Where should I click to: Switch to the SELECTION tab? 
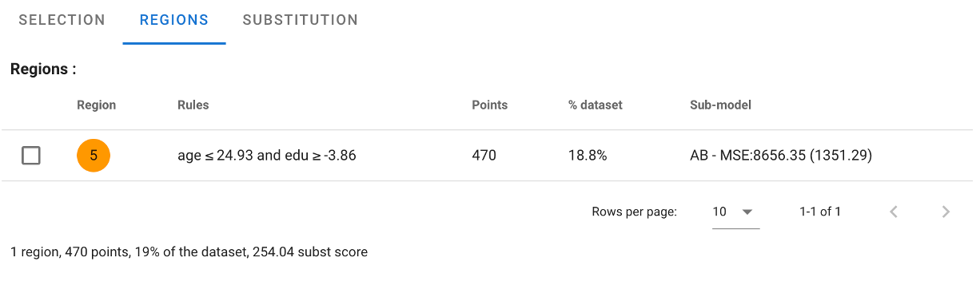click(x=62, y=20)
